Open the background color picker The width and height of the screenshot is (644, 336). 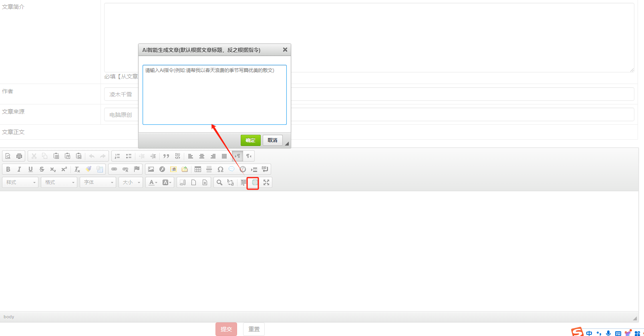point(167,182)
